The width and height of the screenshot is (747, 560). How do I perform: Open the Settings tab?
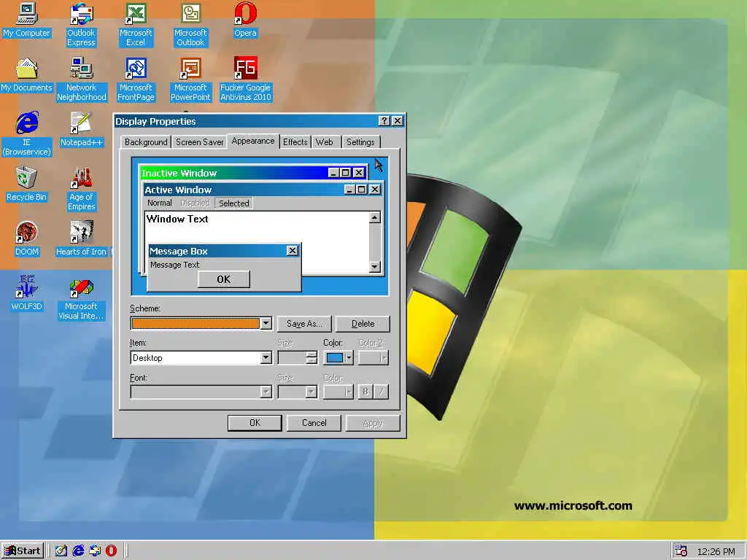coord(360,142)
